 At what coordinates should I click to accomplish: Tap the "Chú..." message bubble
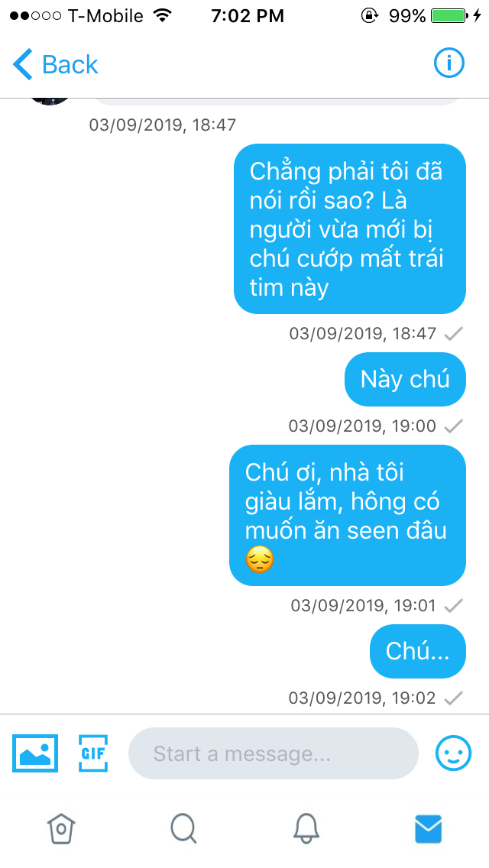point(418,652)
